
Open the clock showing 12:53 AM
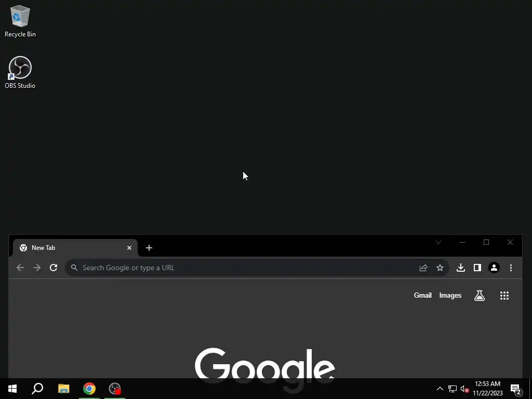[x=487, y=389]
